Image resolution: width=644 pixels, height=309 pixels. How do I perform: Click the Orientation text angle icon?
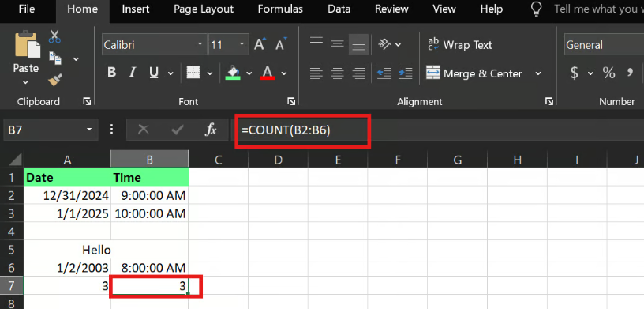(384, 44)
